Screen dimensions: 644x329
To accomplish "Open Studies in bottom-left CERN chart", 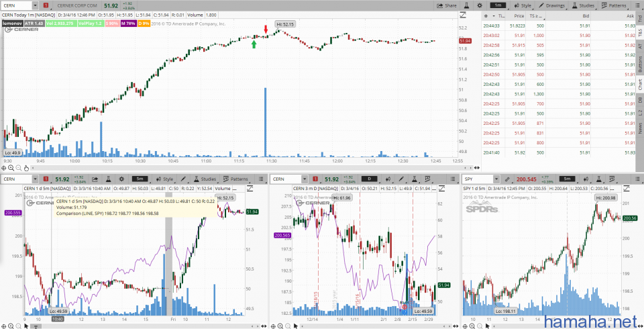I will click(x=205, y=179).
